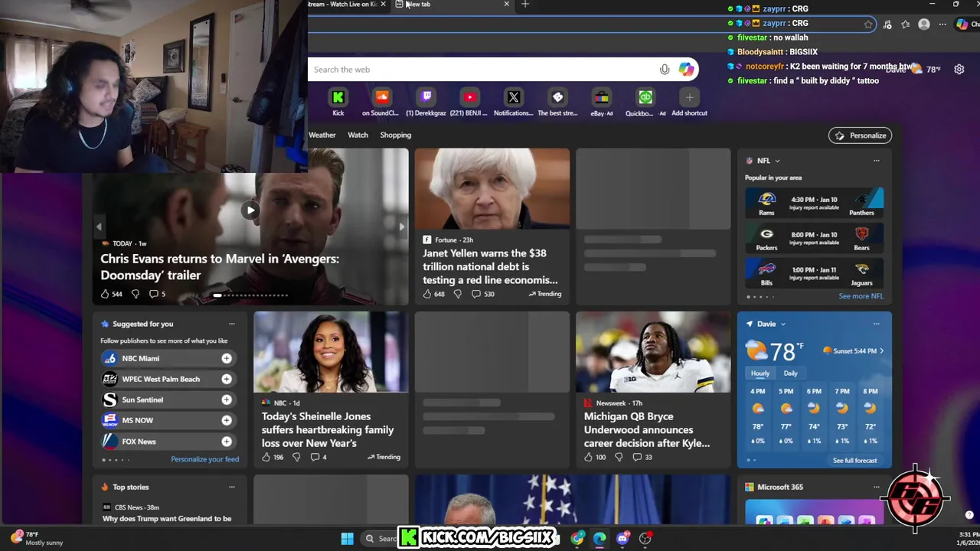Switch to the Shopping feed tab
This screenshot has height=551, width=980.
(395, 135)
